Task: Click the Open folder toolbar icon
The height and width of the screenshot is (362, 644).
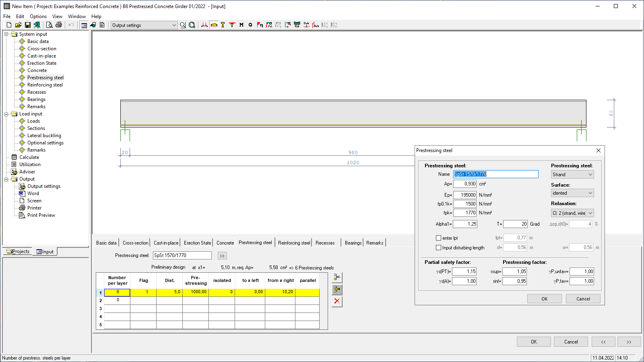Action: tap(18, 25)
